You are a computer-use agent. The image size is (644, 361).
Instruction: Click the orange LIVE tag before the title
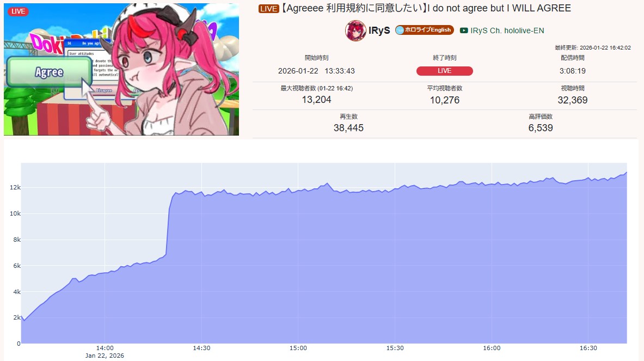coord(268,9)
